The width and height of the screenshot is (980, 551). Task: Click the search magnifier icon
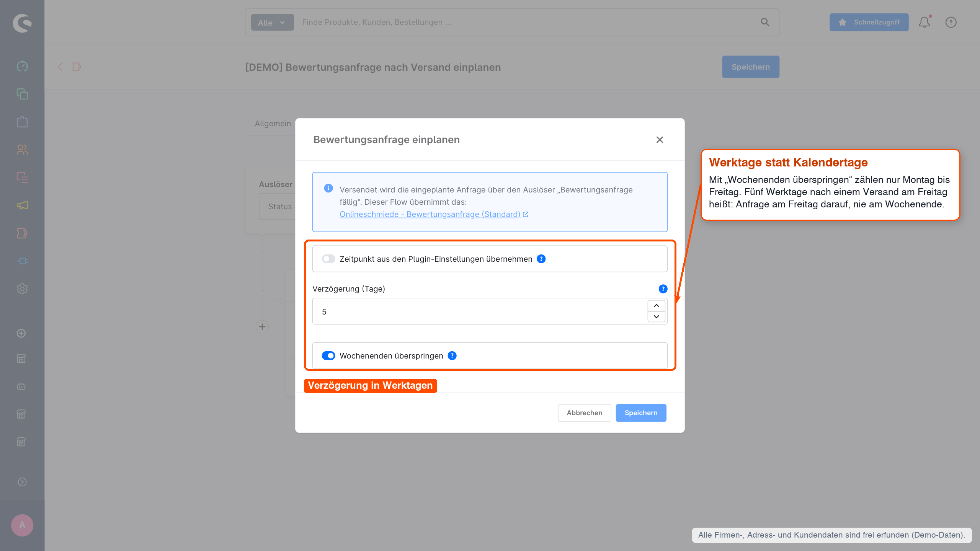[x=765, y=22]
